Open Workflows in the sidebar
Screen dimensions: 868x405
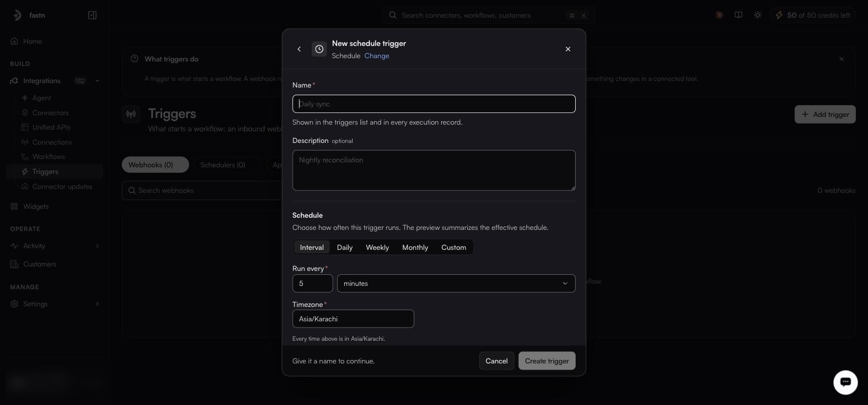tap(49, 157)
